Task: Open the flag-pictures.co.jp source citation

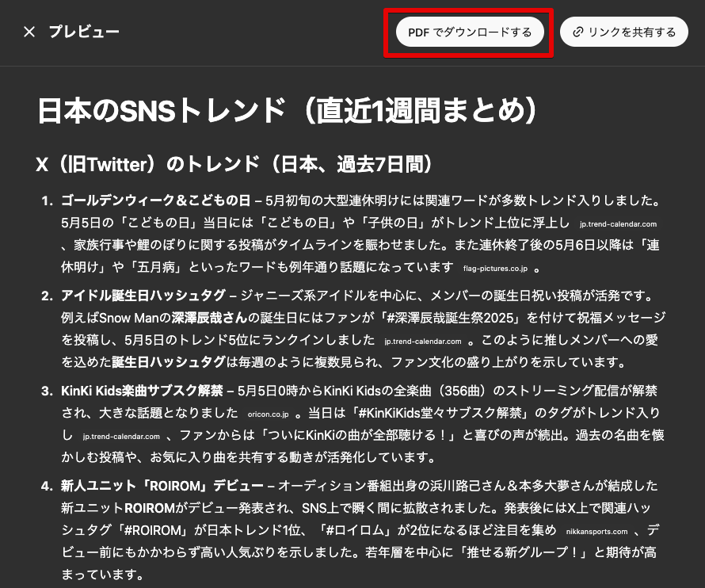Action: click(x=496, y=269)
